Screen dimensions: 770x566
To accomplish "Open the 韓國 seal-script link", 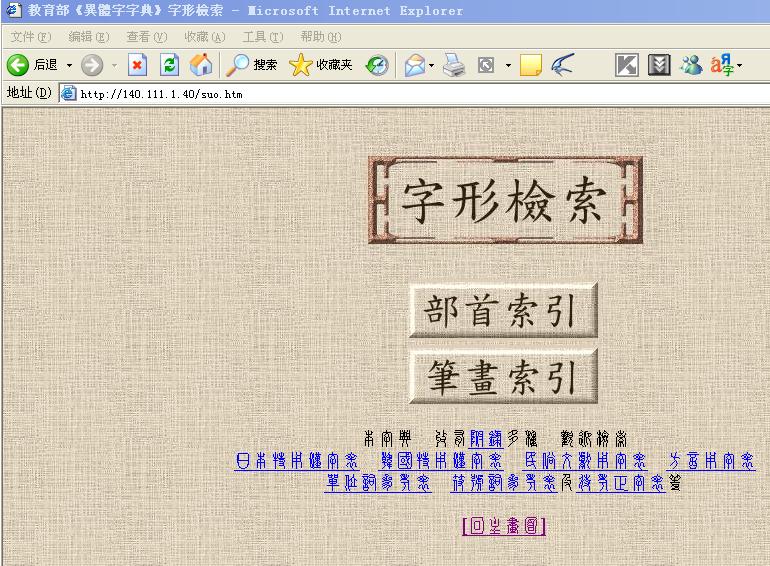I will pos(441,461).
